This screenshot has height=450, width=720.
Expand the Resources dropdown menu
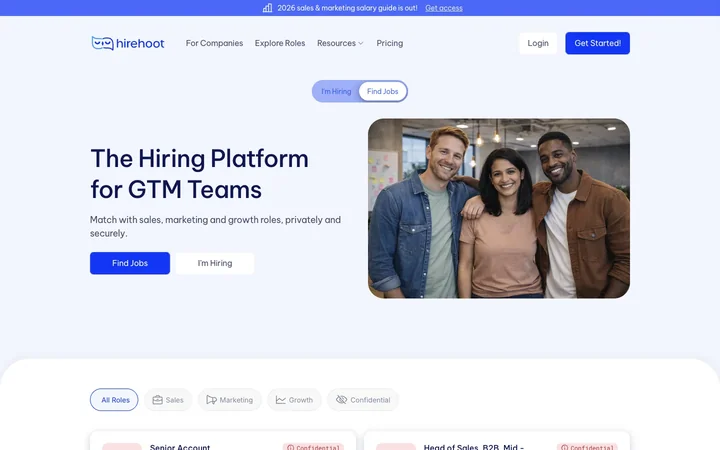point(340,43)
